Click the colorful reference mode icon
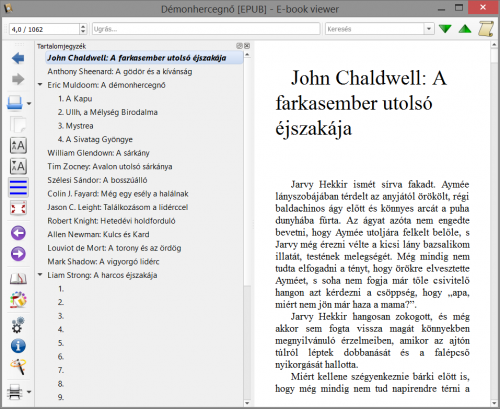The height and width of the screenshot is (409, 500). [x=18, y=300]
